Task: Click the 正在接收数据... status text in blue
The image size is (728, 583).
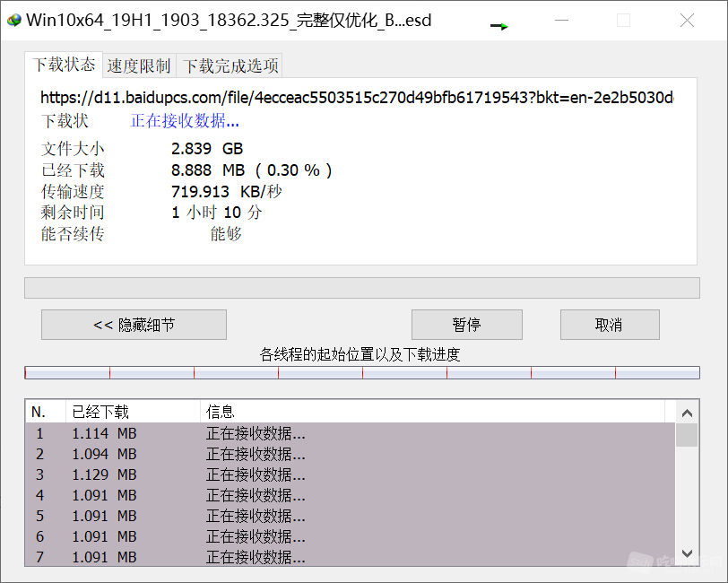Action: click(185, 121)
